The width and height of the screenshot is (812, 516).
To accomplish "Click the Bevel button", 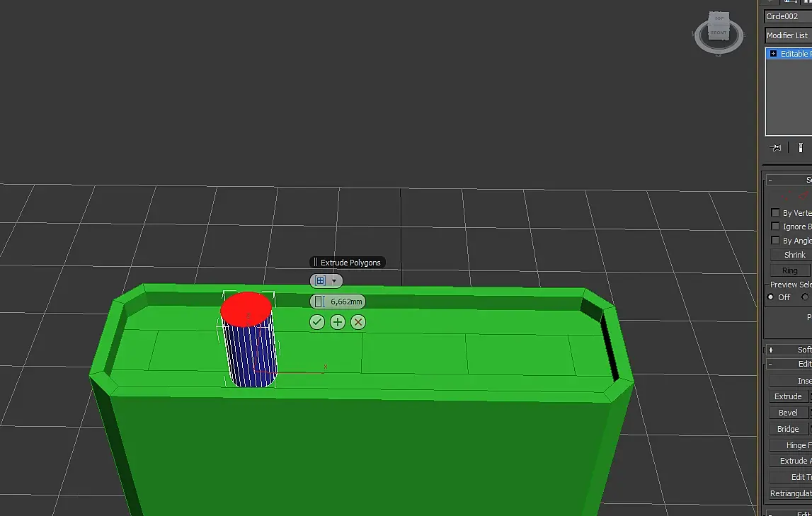I will click(788, 413).
